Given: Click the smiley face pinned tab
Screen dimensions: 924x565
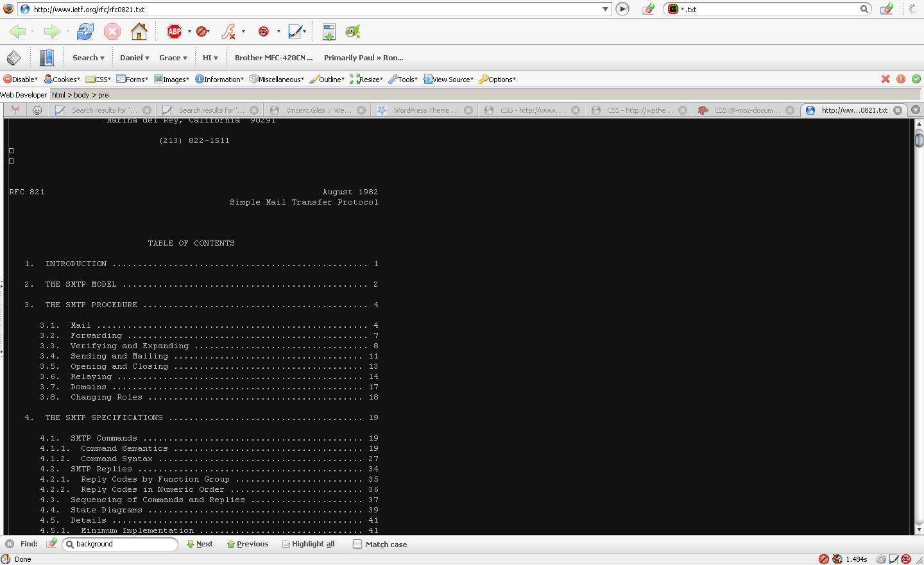Looking at the screenshot, I should tap(37, 110).
